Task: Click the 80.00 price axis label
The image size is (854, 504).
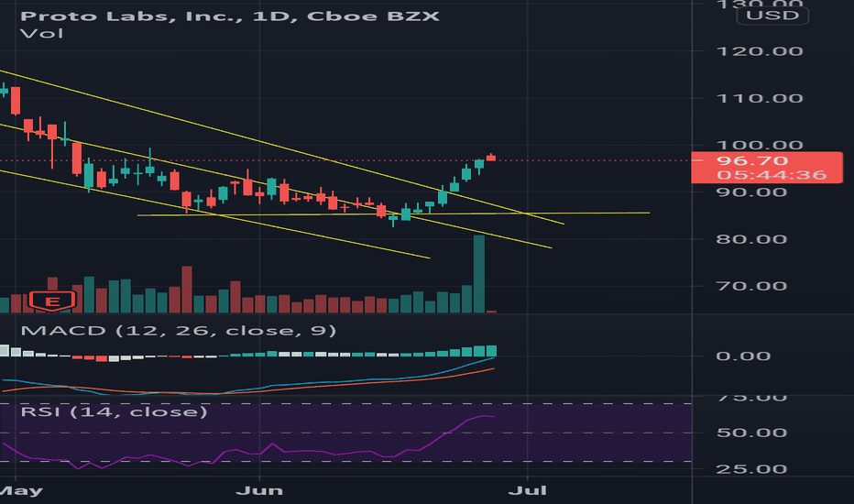Action: (x=751, y=239)
